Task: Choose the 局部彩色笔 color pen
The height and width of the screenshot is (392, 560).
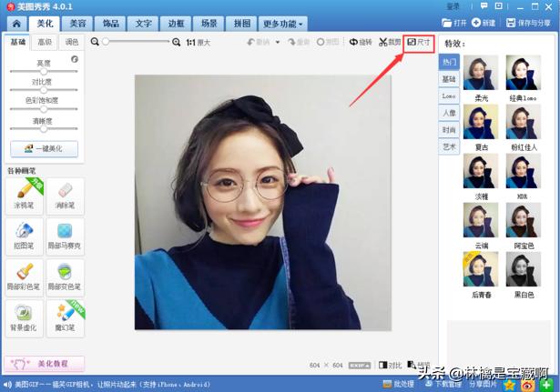Action: 25,277
